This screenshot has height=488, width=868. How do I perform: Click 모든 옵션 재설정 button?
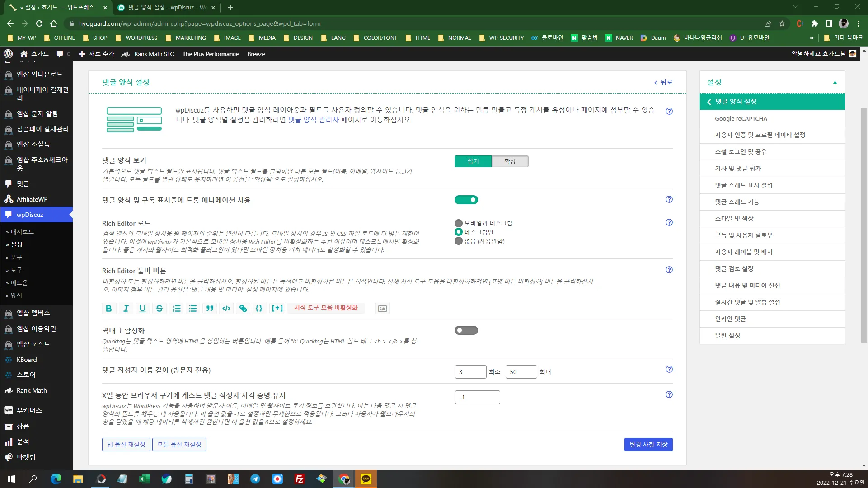click(179, 445)
